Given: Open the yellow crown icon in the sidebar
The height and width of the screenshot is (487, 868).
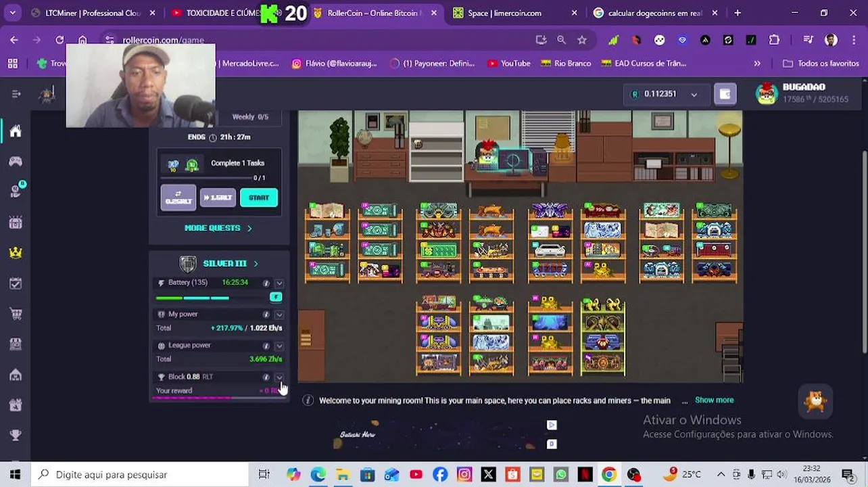Looking at the screenshot, I should tap(15, 252).
